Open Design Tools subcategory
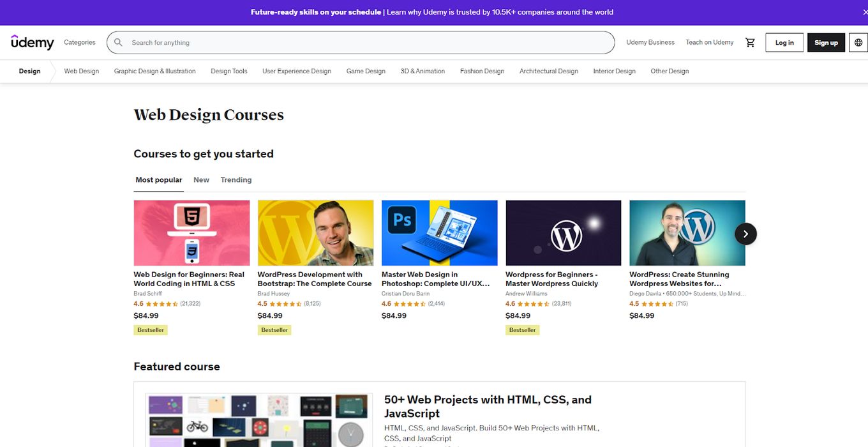 [229, 72]
